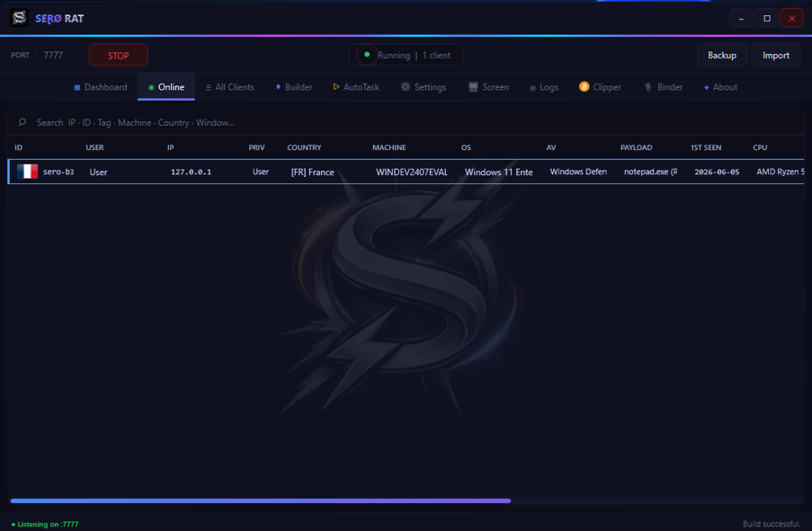
Task: Click the Builder tab diamond icon
Action: (278, 87)
